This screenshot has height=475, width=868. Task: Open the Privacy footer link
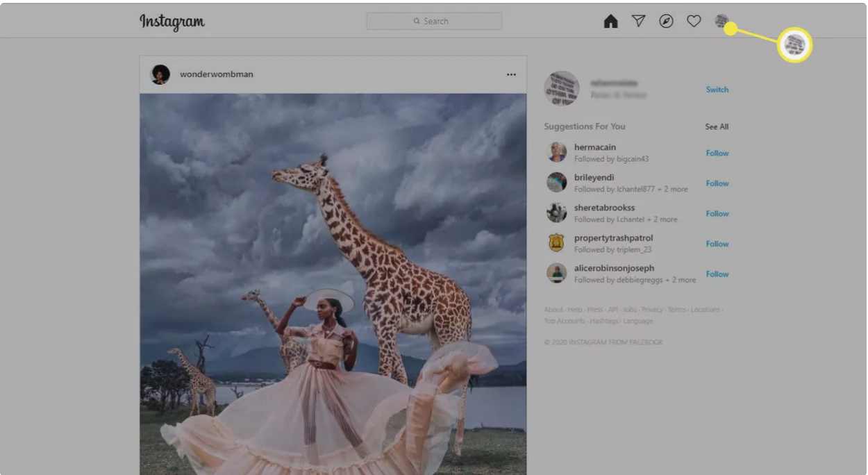click(652, 310)
